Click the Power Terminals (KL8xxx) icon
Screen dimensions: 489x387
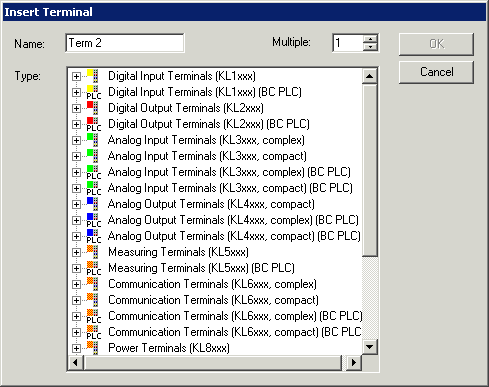(x=93, y=348)
